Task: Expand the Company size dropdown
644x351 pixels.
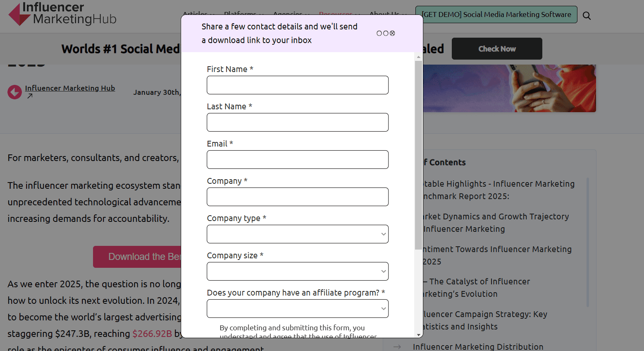Action: (298, 272)
